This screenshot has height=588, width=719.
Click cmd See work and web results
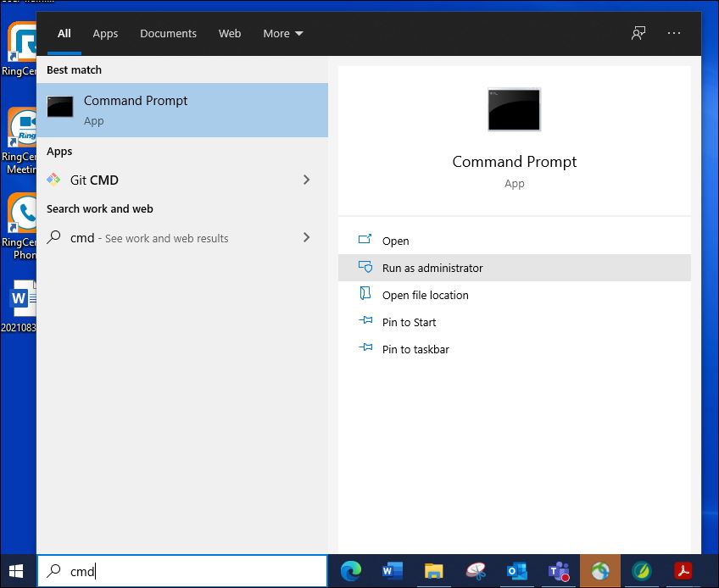(182, 238)
